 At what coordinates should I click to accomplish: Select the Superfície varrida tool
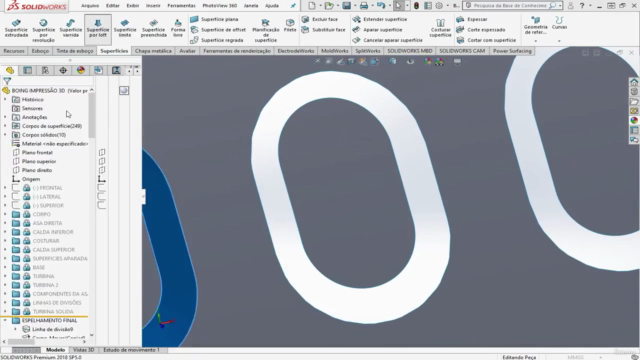(x=71, y=28)
